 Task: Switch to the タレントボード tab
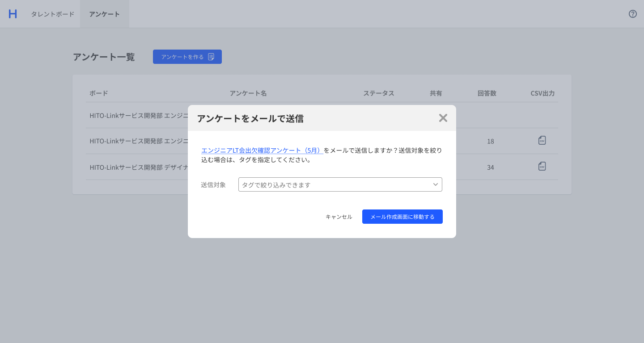52,14
